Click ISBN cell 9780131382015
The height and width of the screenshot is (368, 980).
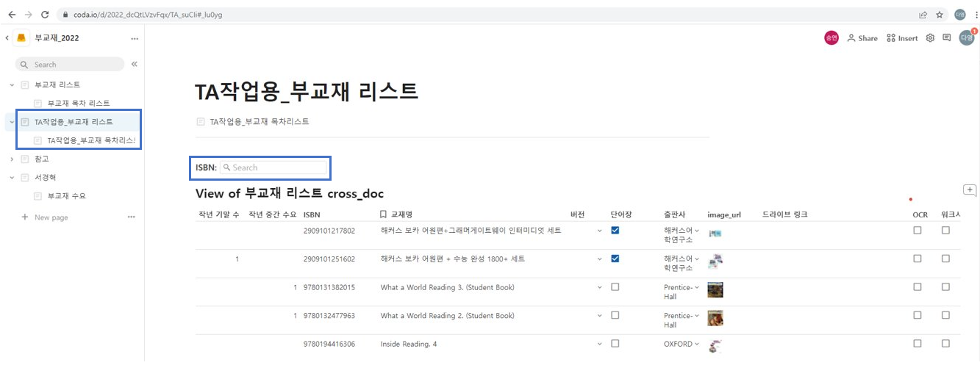coord(329,287)
